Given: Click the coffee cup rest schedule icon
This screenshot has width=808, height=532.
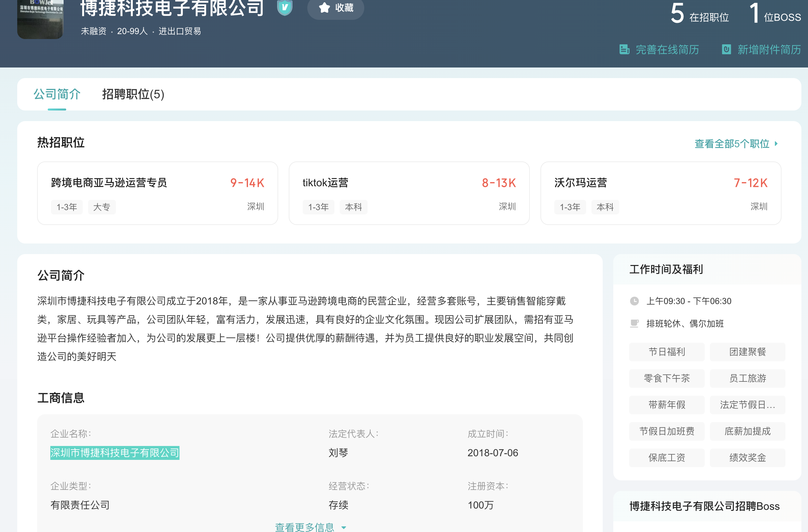Looking at the screenshot, I should point(634,323).
